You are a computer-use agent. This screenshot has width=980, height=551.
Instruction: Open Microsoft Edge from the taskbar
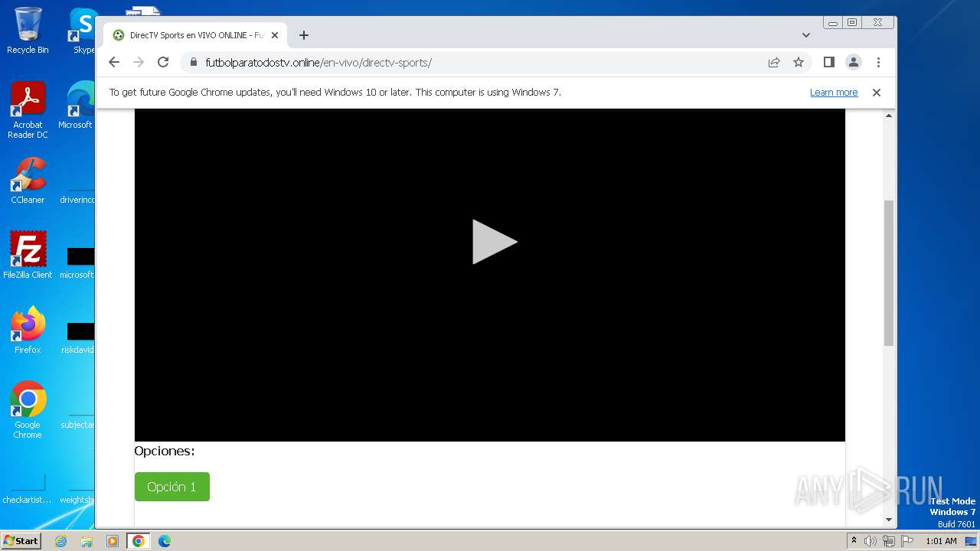click(164, 541)
